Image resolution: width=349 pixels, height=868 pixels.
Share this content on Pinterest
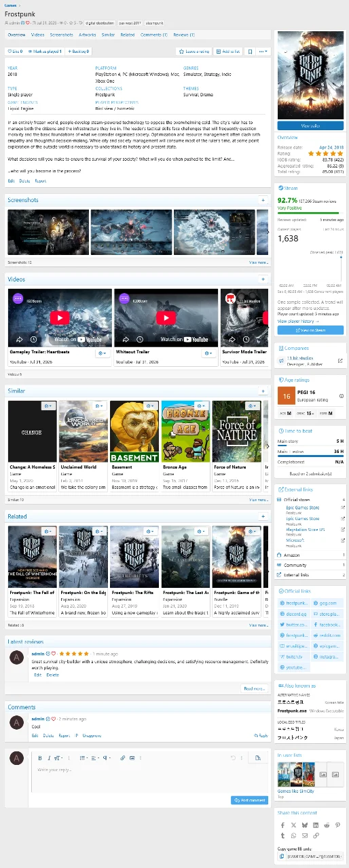coord(337,825)
